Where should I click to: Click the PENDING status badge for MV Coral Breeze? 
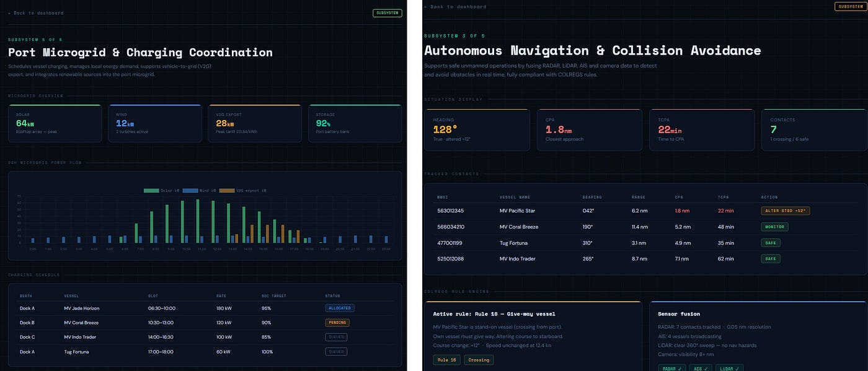[337, 323]
